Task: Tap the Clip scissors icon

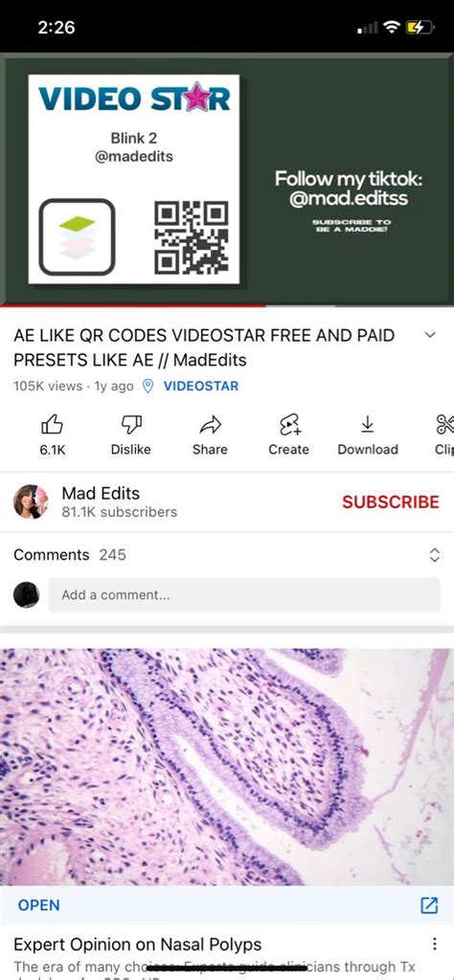Action: [x=444, y=425]
